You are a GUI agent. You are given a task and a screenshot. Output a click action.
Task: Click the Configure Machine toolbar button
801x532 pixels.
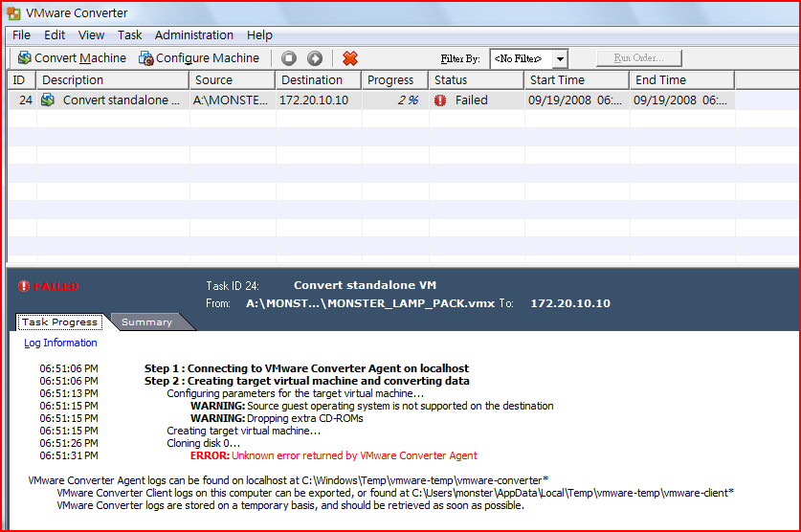[x=199, y=58]
